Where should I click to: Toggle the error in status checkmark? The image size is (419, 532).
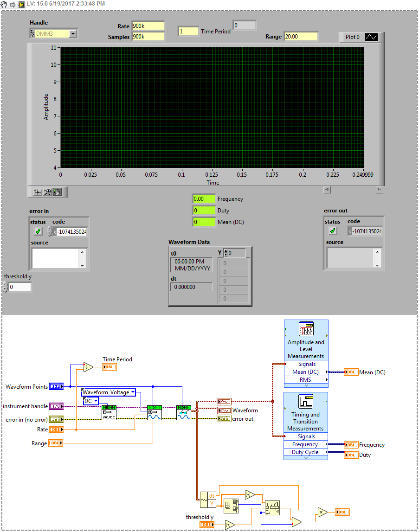tap(38, 231)
